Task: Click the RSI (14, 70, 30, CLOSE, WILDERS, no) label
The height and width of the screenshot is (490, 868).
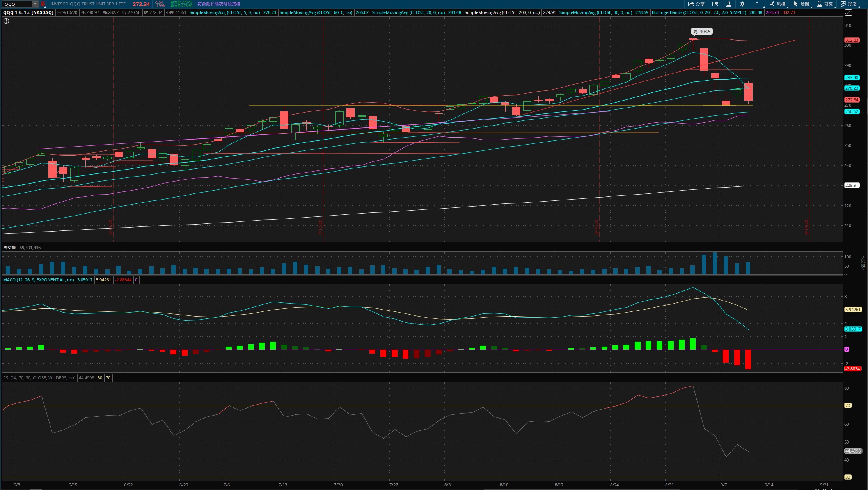Action: tap(39, 378)
